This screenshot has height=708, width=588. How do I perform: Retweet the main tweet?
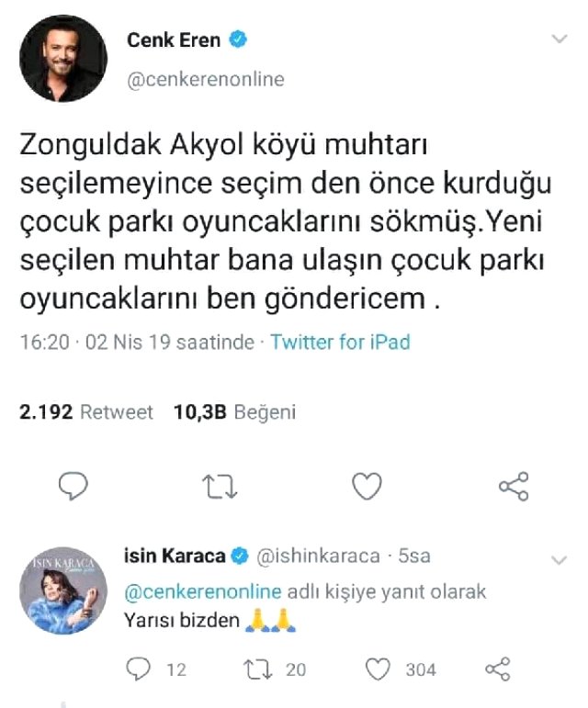tap(220, 486)
